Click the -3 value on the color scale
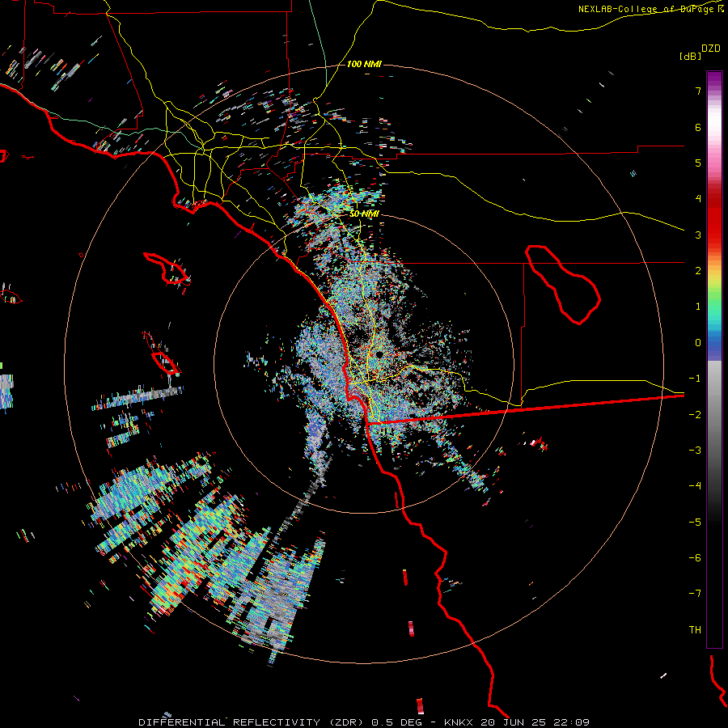This screenshot has width=728, height=728. 695,451
